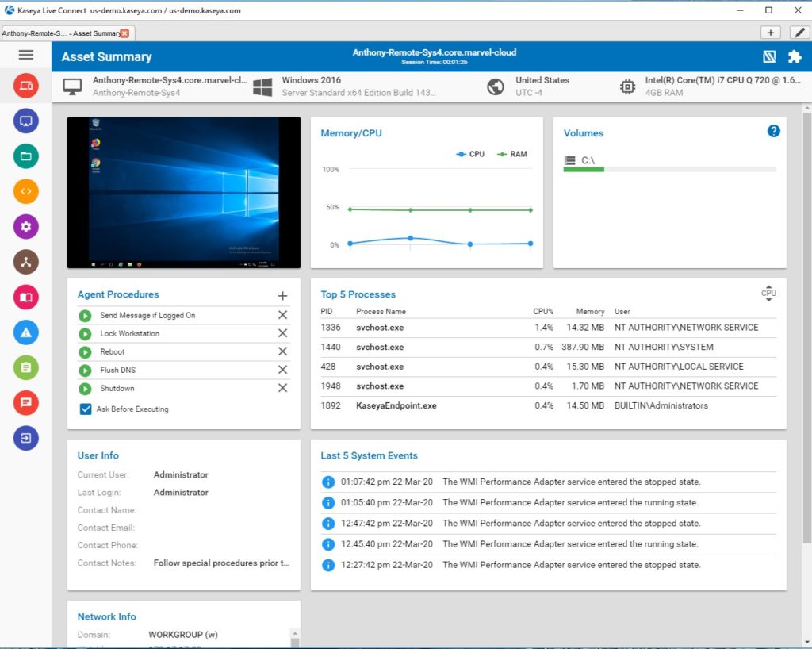Image resolution: width=812 pixels, height=649 pixels.
Task: Click the info icon for the 01:05:40 pm event
Action: (x=328, y=503)
